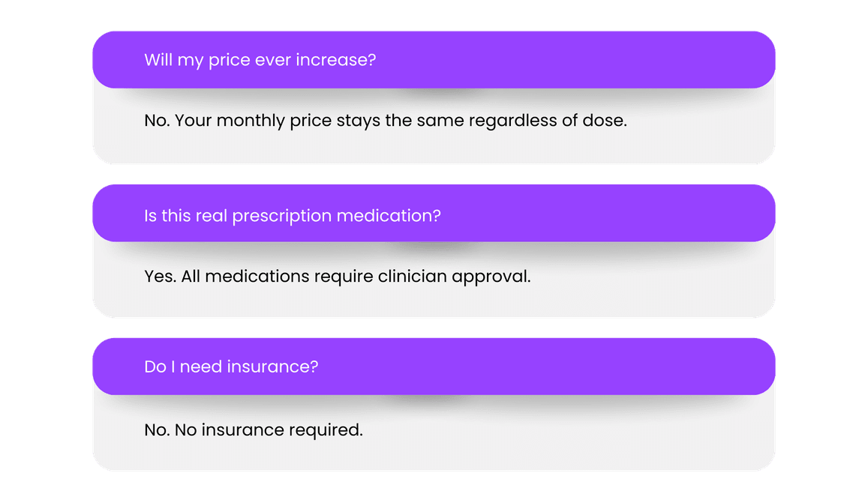Viewport: 868px width, 488px height.
Task: Collapse the "Will my price ever increase?" question
Action: click(260, 60)
